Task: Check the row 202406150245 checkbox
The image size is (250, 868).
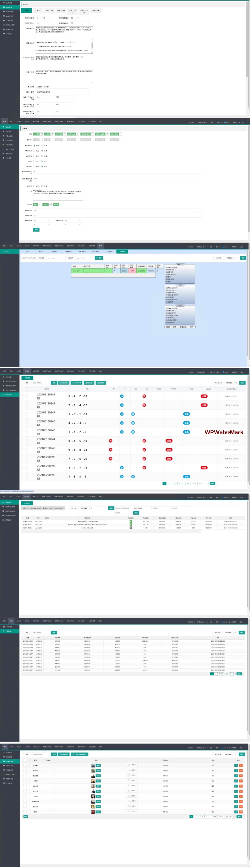Action: [24, 432]
